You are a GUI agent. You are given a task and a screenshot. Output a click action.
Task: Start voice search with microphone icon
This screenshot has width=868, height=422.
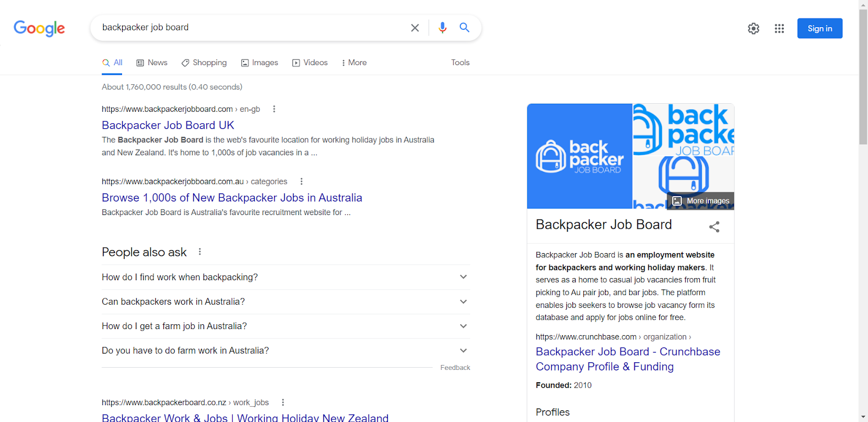point(443,28)
